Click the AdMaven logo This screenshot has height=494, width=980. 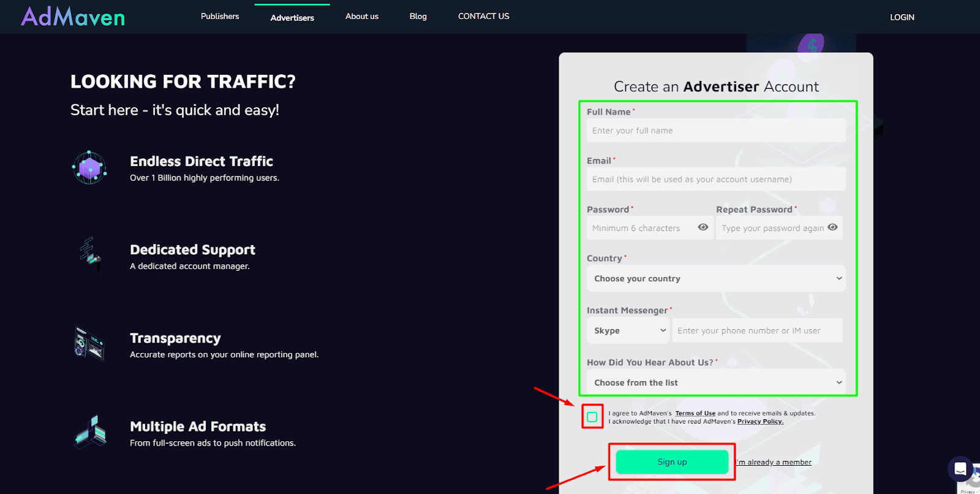pos(73,17)
